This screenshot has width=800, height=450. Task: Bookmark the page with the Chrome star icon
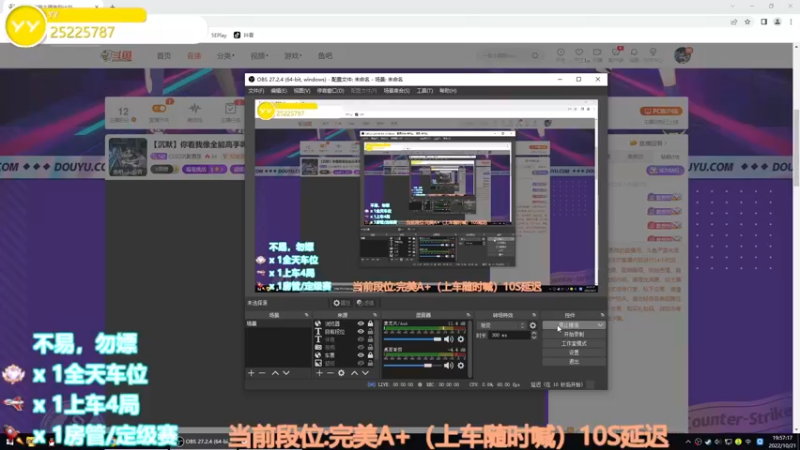pos(747,22)
